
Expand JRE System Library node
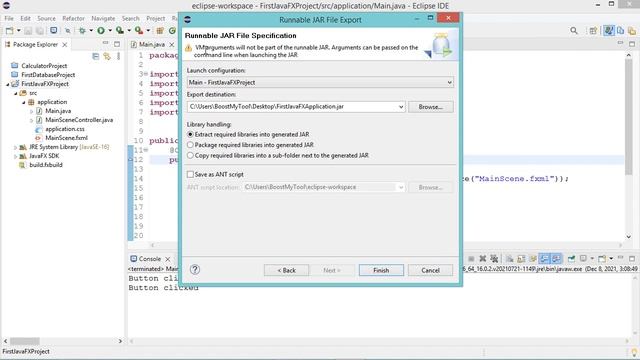click(16, 147)
